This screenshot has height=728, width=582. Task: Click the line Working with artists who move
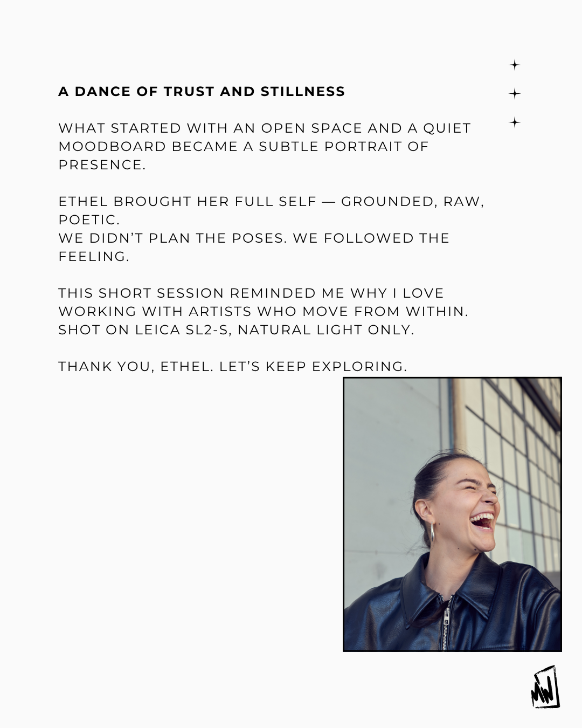coord(263,312)
